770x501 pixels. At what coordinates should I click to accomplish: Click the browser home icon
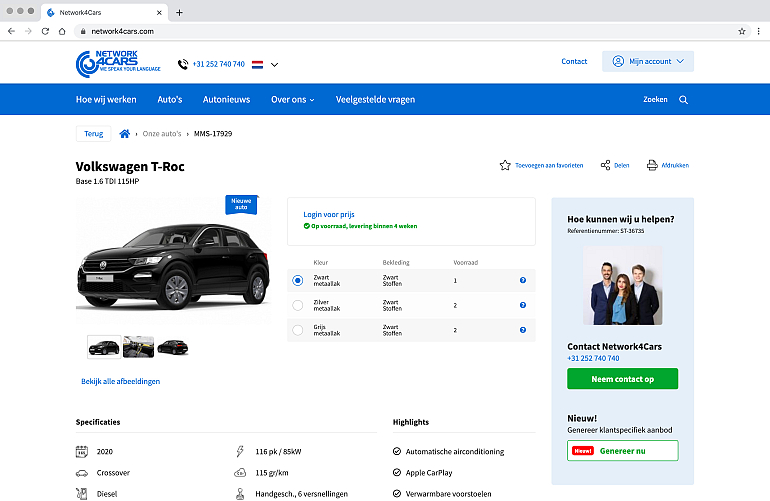click(x=62, y=31)
